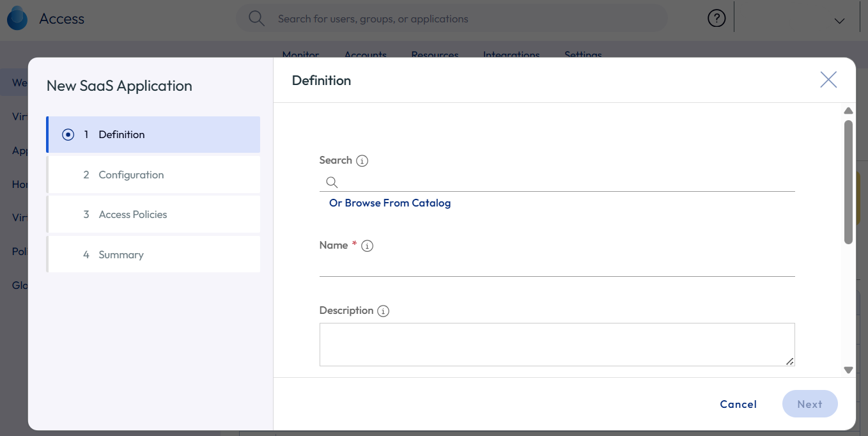Click the info icon next to Search label
868x436 pixels.
click(x=362, y=161)
